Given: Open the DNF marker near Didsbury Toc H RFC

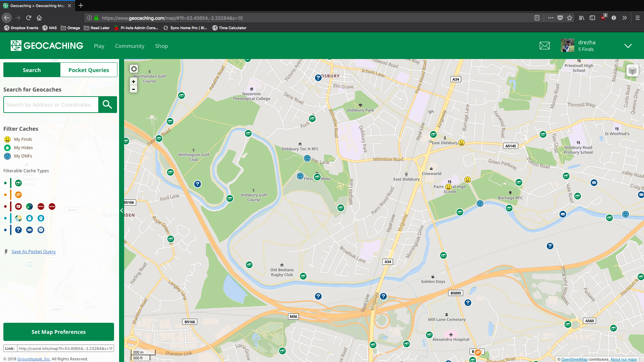Looking at the screenshot, I should (x=307, y=158).
